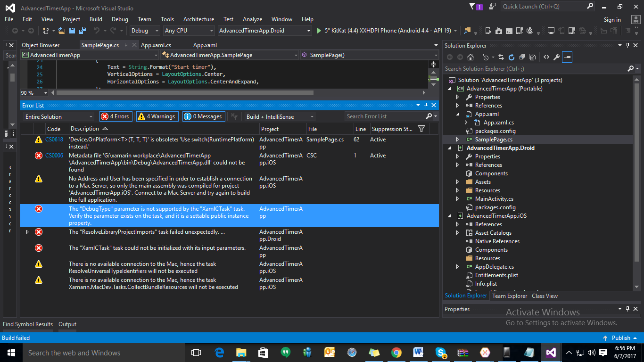Switch to the Class View tab

(x=545, y=296)
